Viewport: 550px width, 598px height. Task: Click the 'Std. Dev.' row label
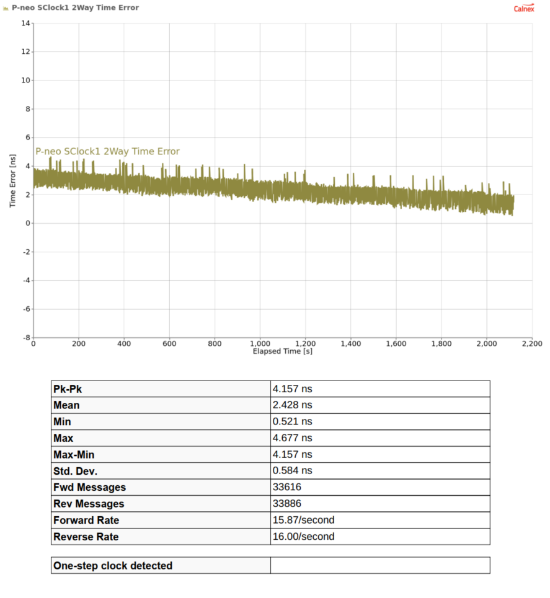[x=75, y=471]
